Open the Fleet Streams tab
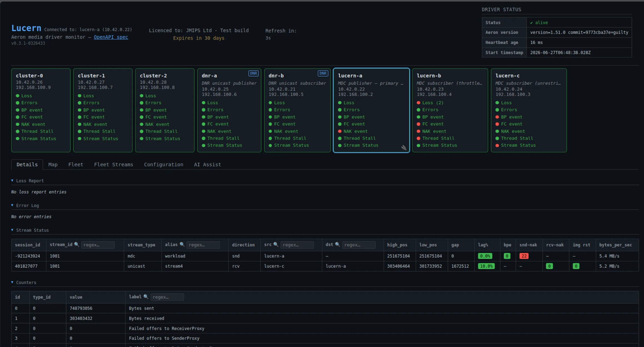This screenshot has height=347, width=644. [x=113, y=164]
